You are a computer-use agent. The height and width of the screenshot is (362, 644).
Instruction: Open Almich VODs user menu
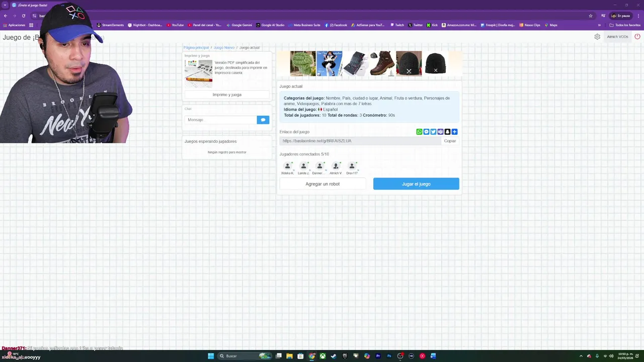[x=617, y=37]
